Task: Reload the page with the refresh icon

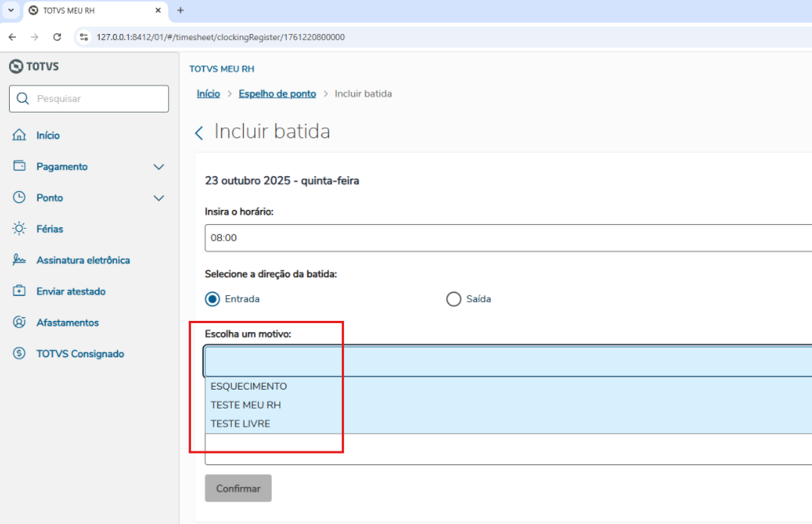Action: click(57, 37)
